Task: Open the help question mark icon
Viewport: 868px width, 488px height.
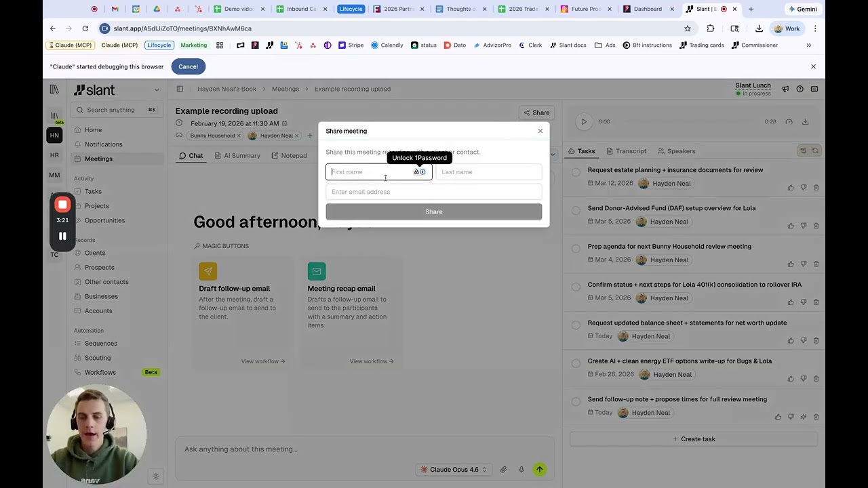Action: [x=800, y=89]
